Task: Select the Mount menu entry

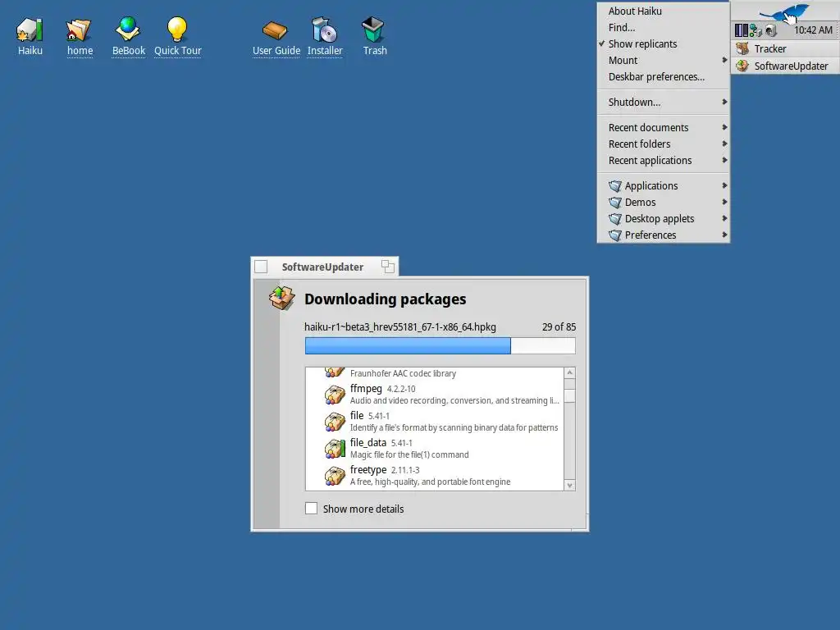Action: (x=663, y=60)
